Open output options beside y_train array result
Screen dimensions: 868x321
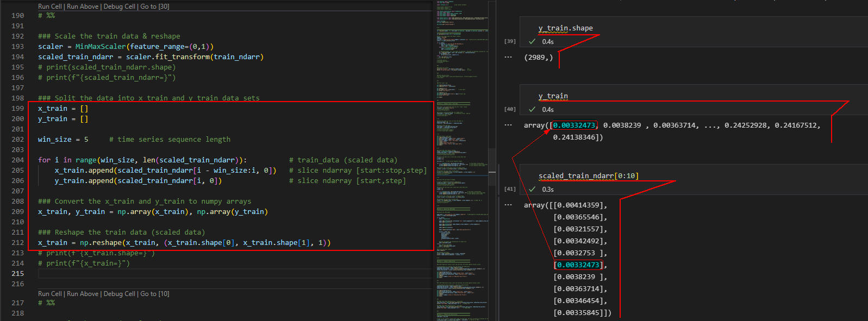[508, 125]
